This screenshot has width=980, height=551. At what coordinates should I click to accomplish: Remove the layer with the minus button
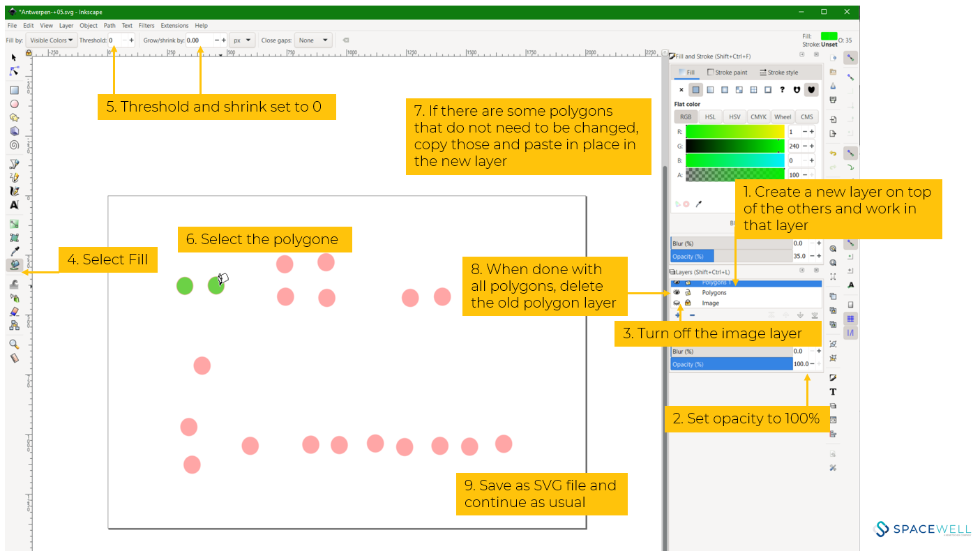pos(692,315)
